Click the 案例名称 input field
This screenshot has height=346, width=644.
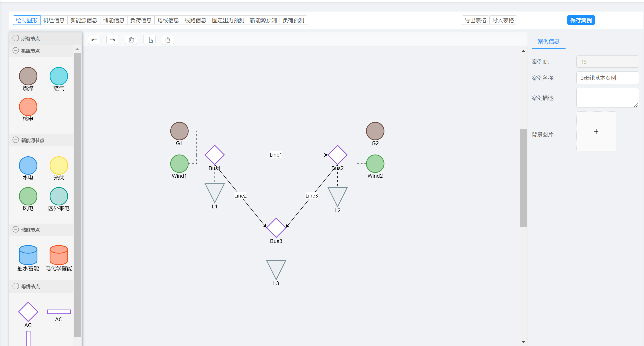(608, 78)
